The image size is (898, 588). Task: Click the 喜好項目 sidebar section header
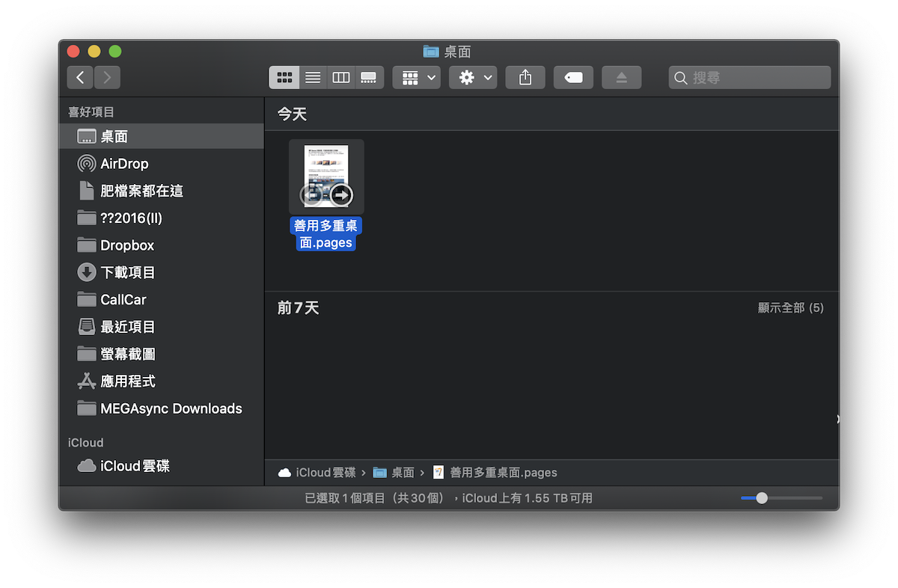click(91, 111)
